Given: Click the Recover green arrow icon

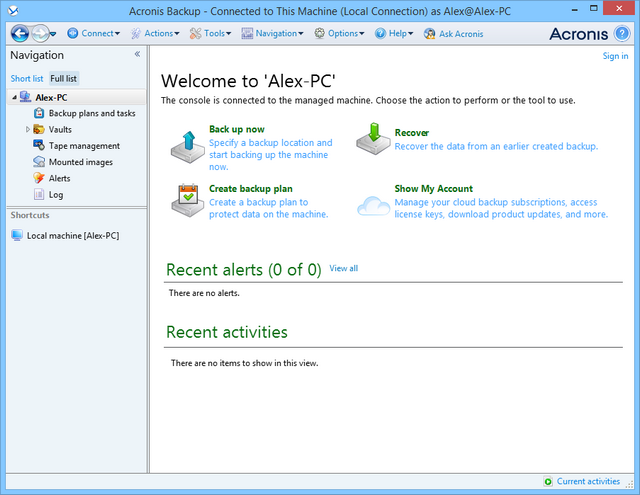Looking at the screenshot, I should 374,140.
